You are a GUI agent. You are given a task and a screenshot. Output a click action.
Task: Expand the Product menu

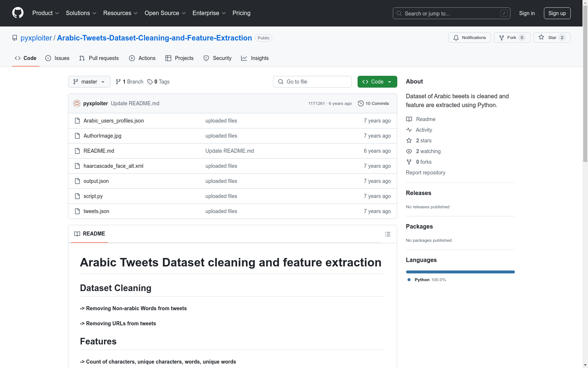click(46, 13)
